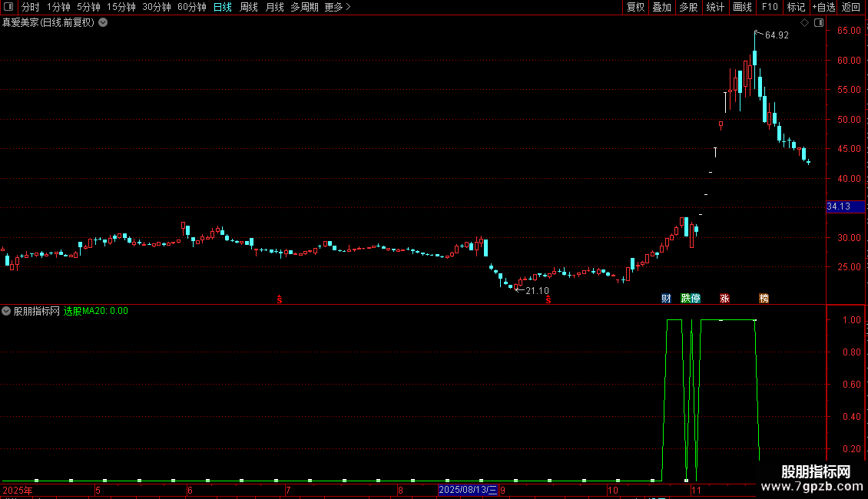
Task: Click the 选股MA20: 0.00 indicator value
Action: point(96,311)
